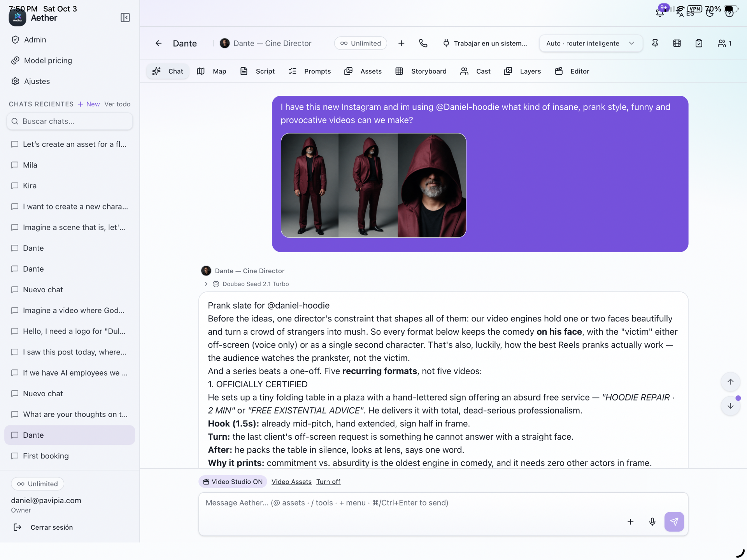Open the Layers tab
Viewport: 747px width, 560px height.
click(x=523, y=71)
